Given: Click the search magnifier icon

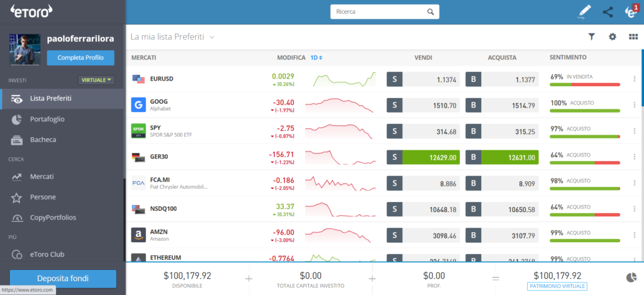Looking at the screenshot, I should point(430,12).
